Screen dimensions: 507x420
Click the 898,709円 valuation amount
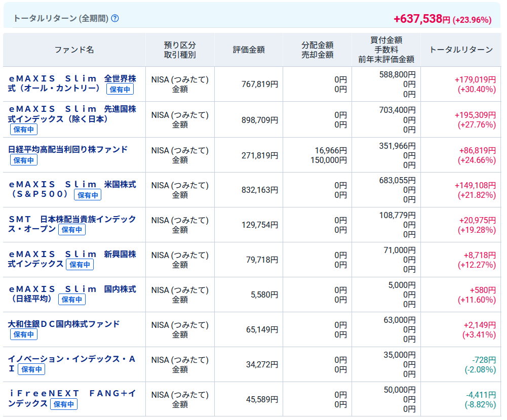coord(260,120)
